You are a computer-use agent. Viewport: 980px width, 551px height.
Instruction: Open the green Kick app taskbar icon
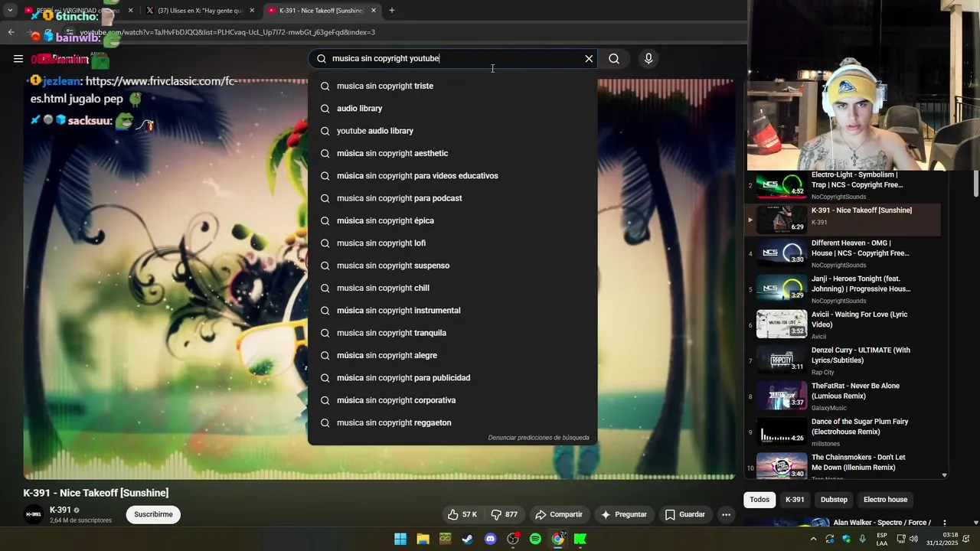tap(580, 539)
